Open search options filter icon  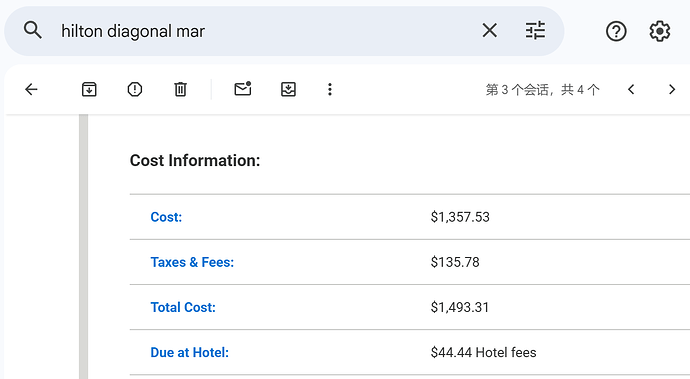[x=536, y=31]
